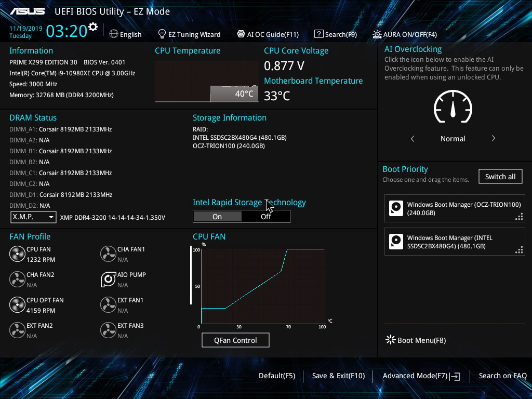Click XMP DDR4-3200 14-14-14-34-1.350V text
532x399 pixels.
pos(113,218)
